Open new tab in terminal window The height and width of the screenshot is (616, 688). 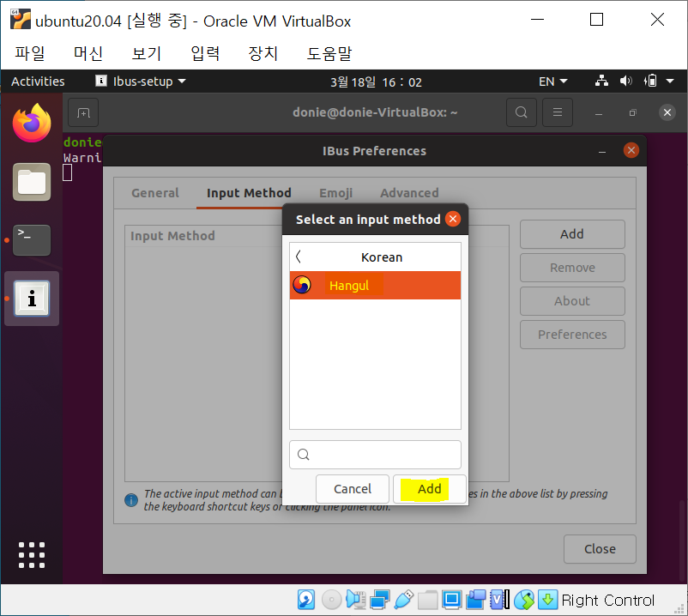coord(83,112)
